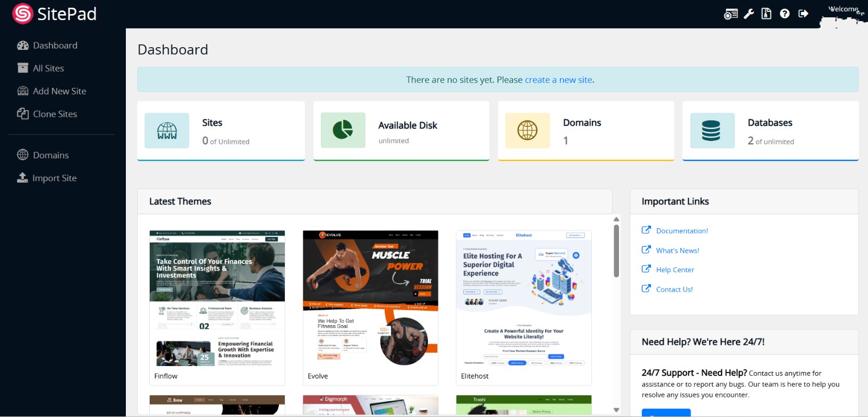The width and height of the screenshot is (868, 417).
Task: Click the Domains globe icon in sidebar
Action: point(23,155)
